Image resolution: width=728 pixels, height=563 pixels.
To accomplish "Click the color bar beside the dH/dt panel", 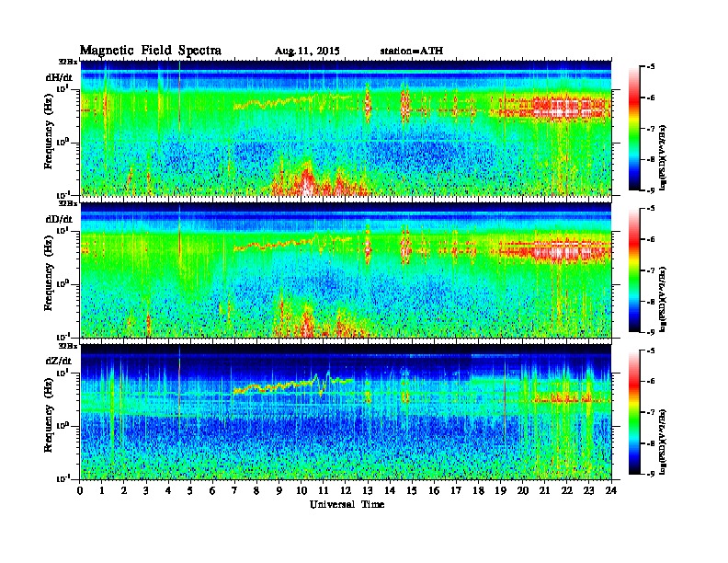I will coord(634,129).
